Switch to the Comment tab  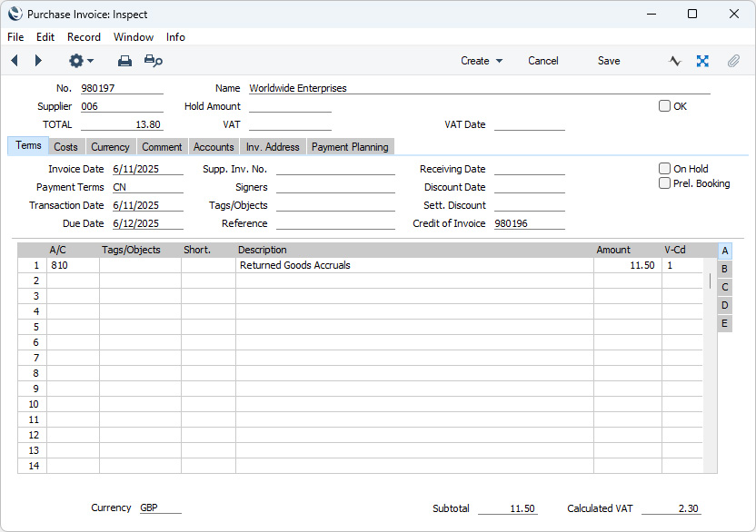162,147
